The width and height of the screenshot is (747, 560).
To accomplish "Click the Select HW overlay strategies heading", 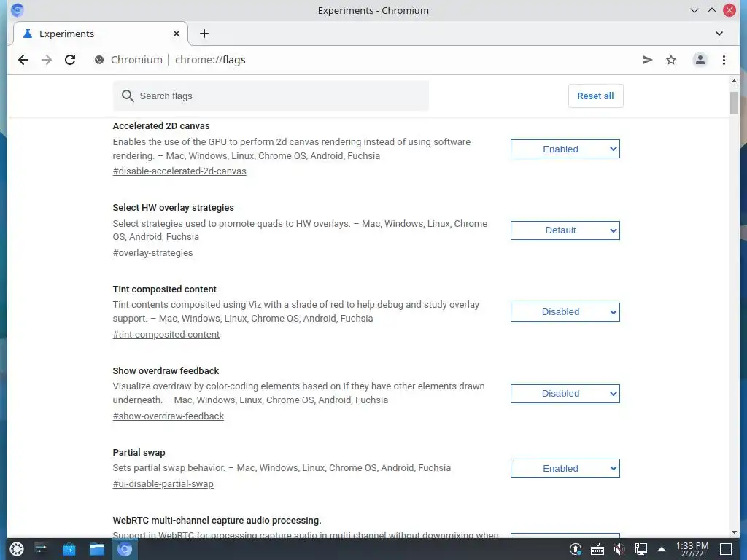I will coord(174,208).
